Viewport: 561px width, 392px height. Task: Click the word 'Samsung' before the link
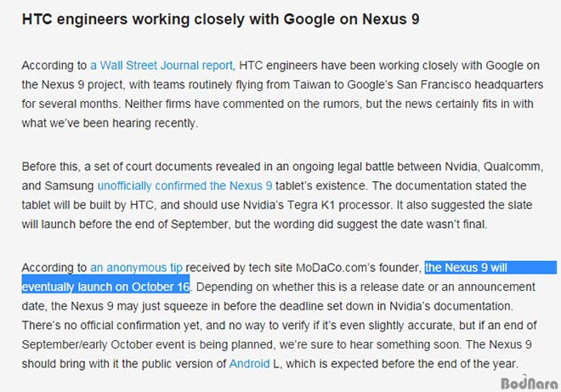point(69,186)
